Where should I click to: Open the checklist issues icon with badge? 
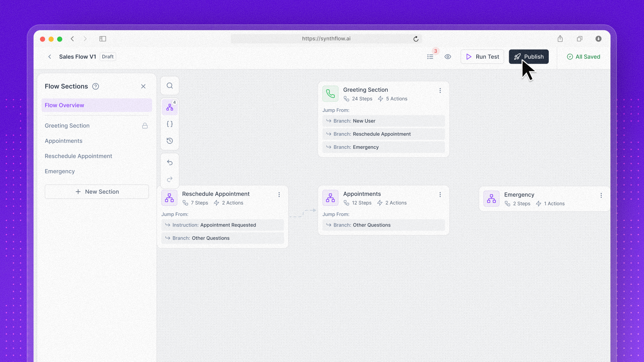430,57
